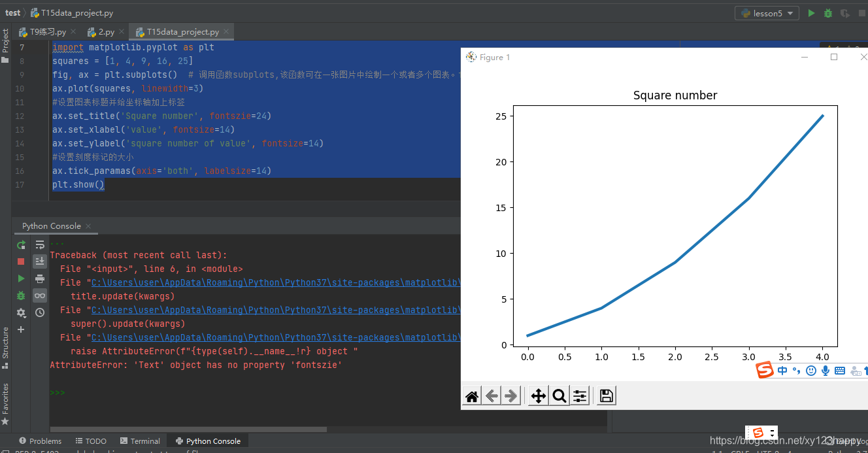This screenshot has height=453, width=868.
Task: Save the figure with floppy disk icon
Action: [607, 395]
